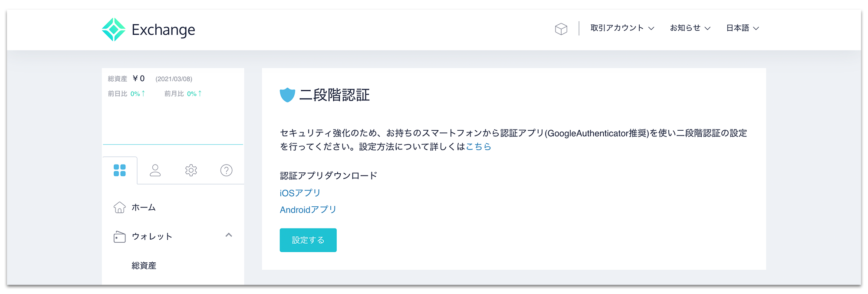Click the Exchange logo icon
This screenshot has width=868, height=294.
point(113,29)
